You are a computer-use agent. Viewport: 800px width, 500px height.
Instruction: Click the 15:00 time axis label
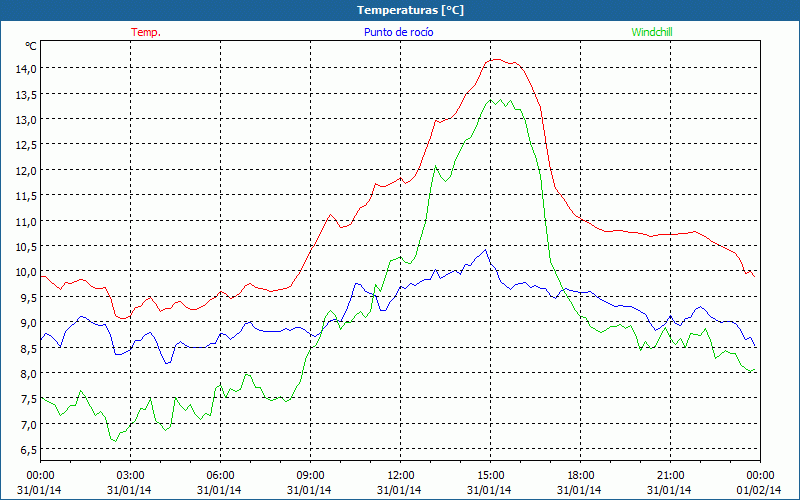[490, 476]
